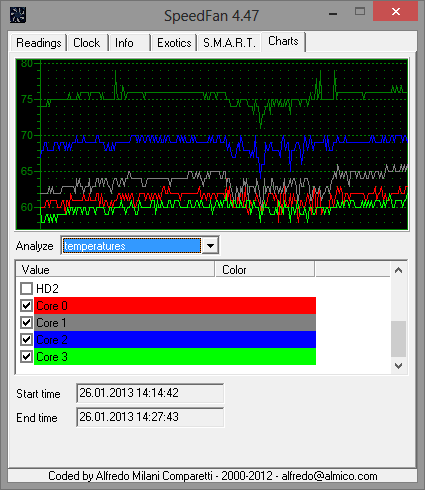
Task: Click the Value column header
Action: click(x=115, y=269)
